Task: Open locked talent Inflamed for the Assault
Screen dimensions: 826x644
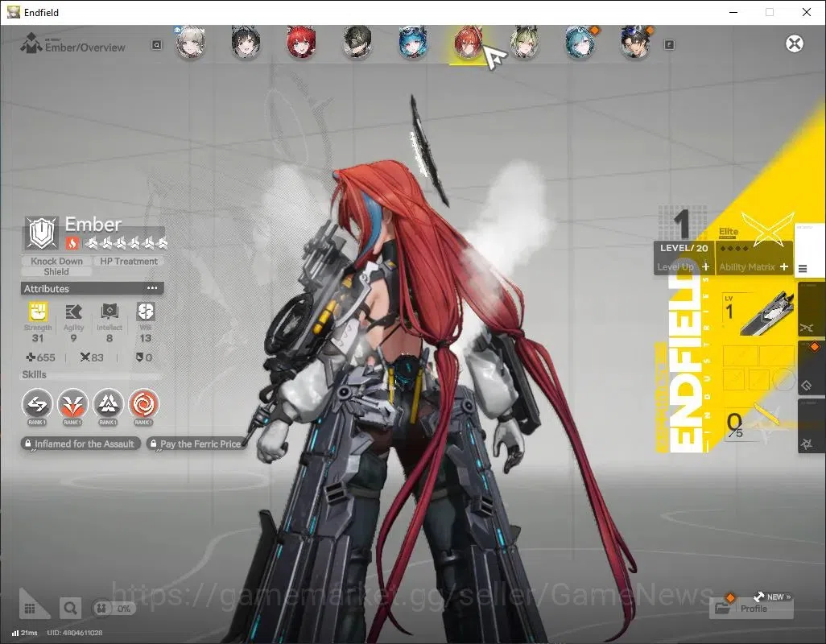Action: click(81, 444)
